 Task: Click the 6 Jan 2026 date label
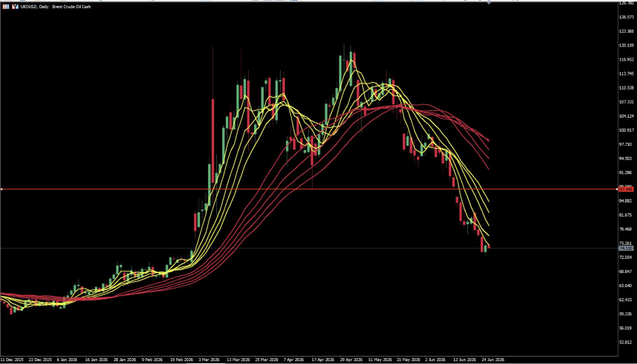[x=67, y=360]
